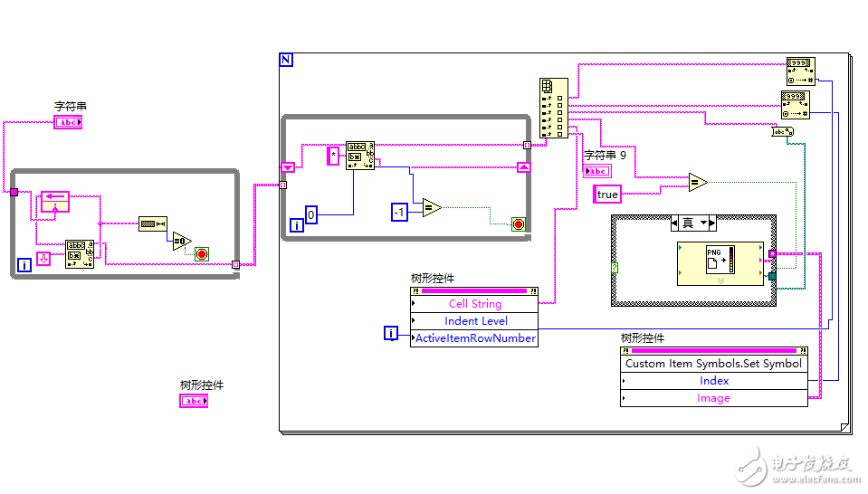This screenshot has width=868, height=494.
Task: Select the For Loop input tunnel on left border
Action: [x=283, y=185]
